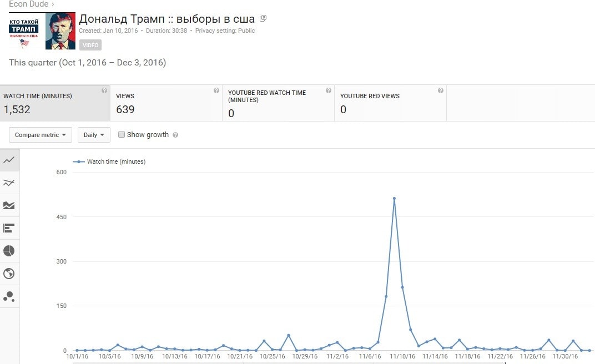The width and height of the screenshot is (595, 364).
Task: Click the Created: Jan 10, 2016 text
Action: (x=109, y=31)
